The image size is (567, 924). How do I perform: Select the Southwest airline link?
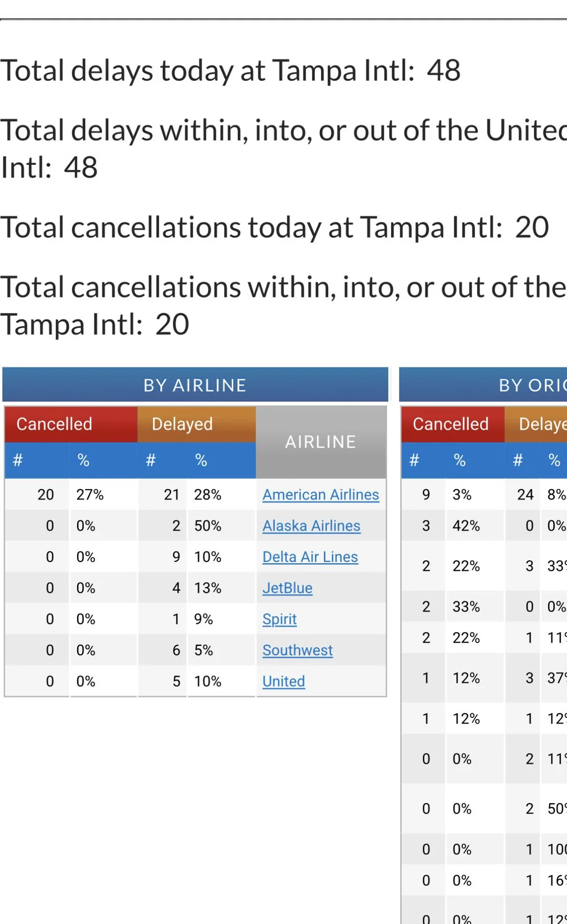(297, 650)
